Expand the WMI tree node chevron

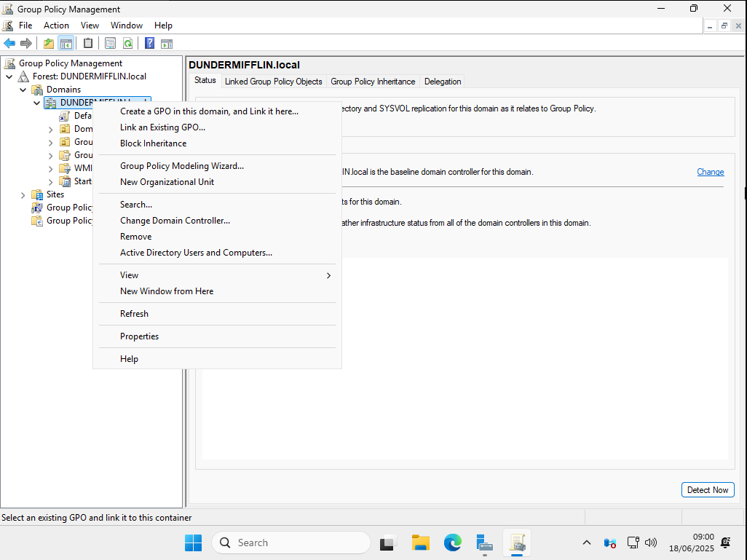[x=51, y=169]
